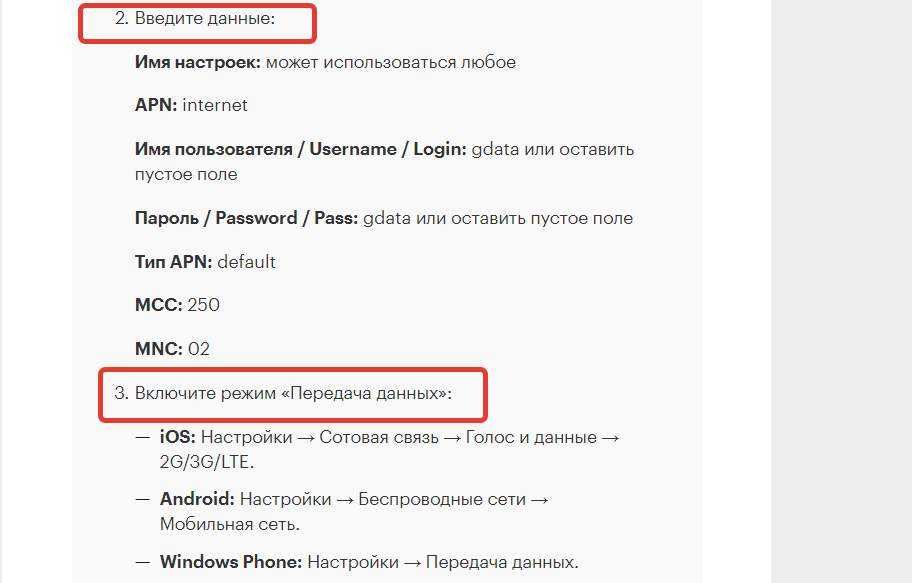Click the "Мобильная сеть." text under Android
This screenshot has width=912, height=583.
[230, 523]
